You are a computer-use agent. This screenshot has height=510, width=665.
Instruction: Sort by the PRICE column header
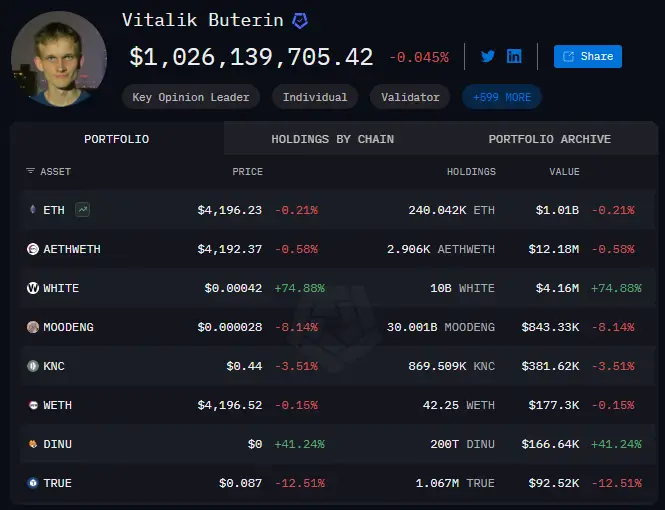(247, 172)
